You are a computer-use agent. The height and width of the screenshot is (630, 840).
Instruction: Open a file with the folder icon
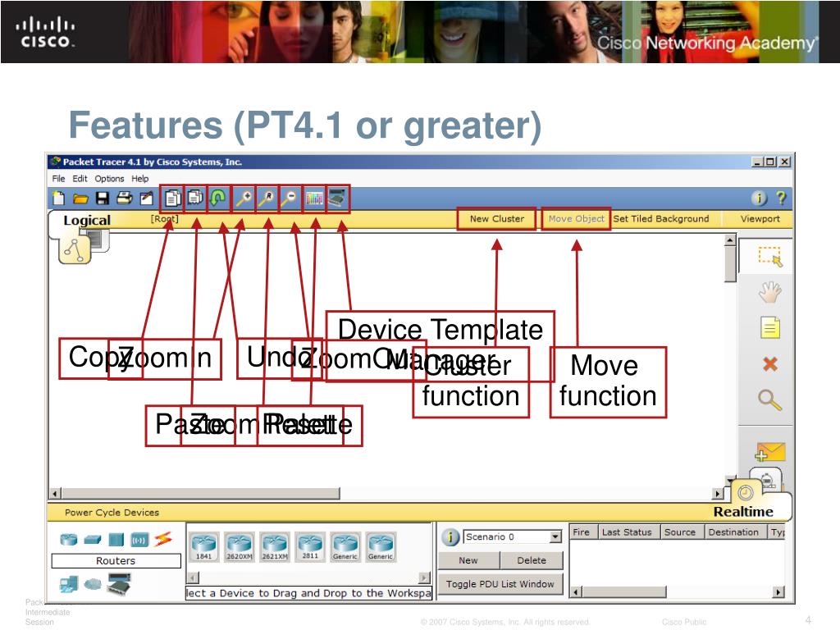point(80,199)
